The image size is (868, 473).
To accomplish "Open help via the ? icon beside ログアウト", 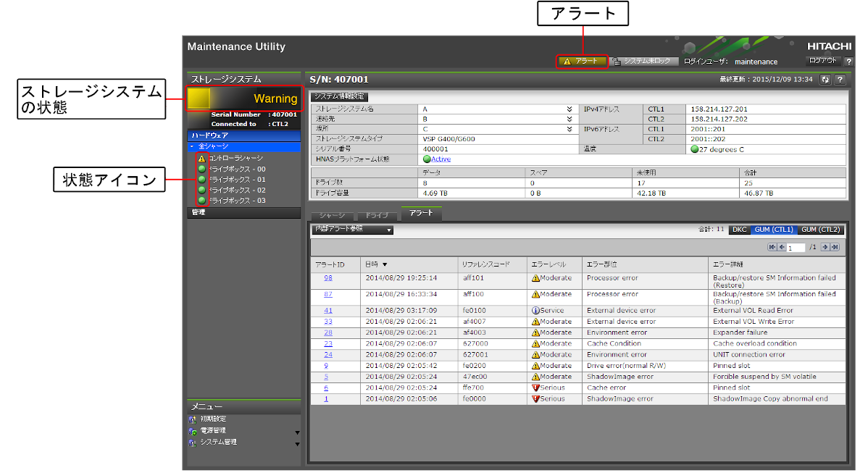I will [849, 62].
